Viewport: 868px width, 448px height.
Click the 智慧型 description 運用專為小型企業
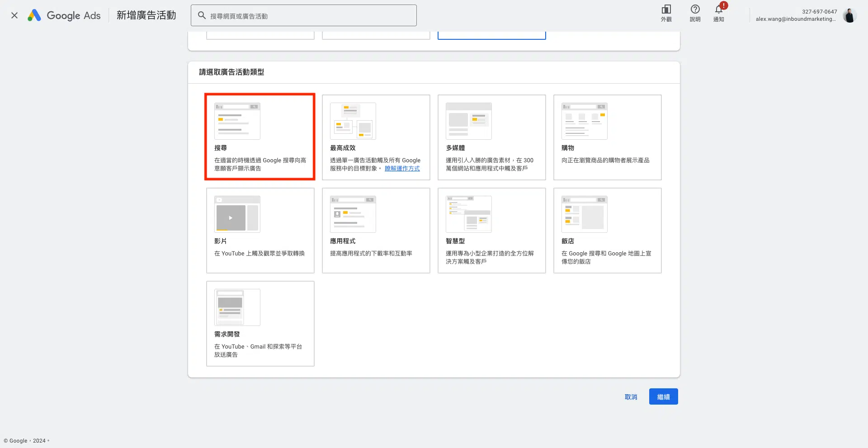point(490,257)
